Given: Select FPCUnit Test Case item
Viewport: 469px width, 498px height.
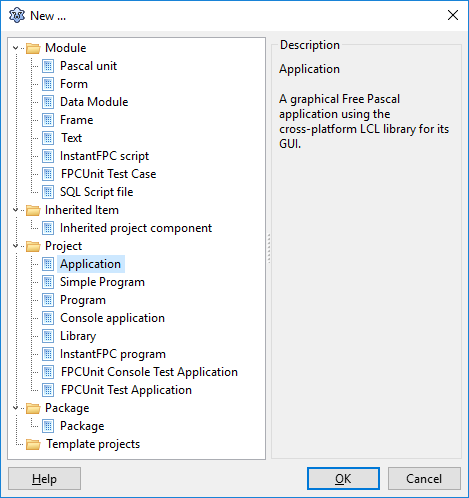Looking at the screenshot, I should pos(108,174).
